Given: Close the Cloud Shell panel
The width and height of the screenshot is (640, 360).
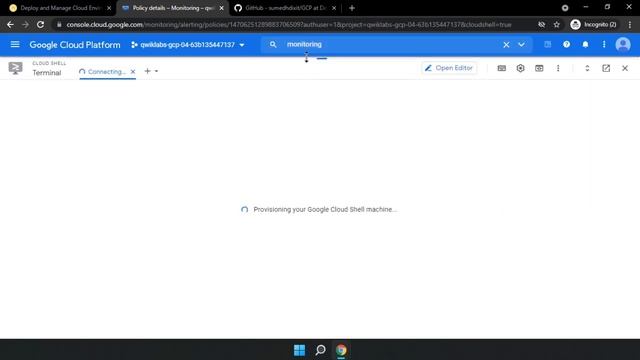Looking at the screenshot, I should click(625, 68).
